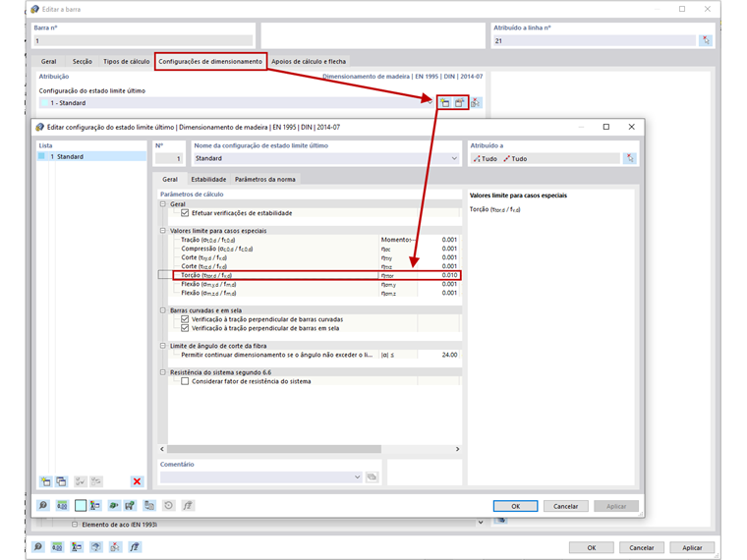Open the Secção tab
The width and height of the screenshot is (747, 560).
83,62
